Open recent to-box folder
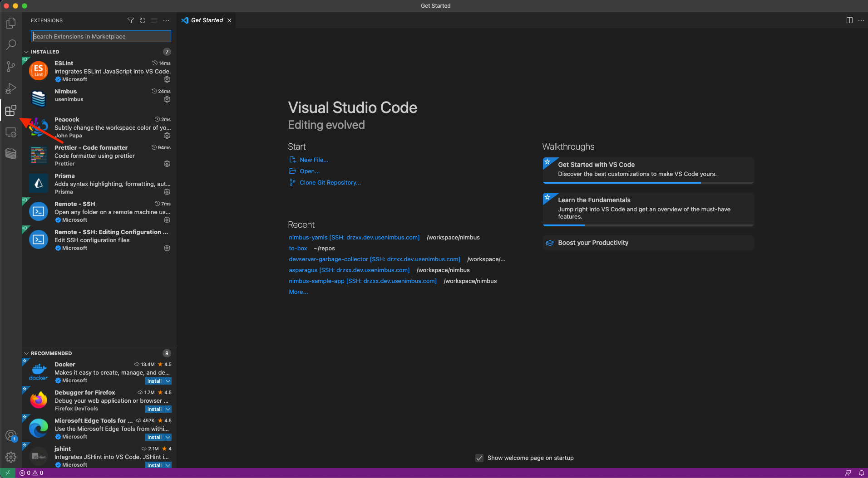The image size is (868, 478). tap(298, 249)
